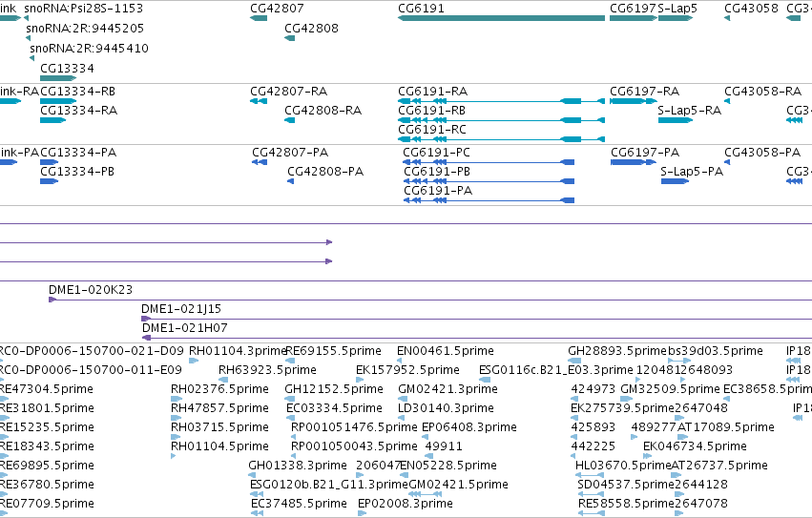
Task: Click the ESG0116c.B21_E03.3prime EST
Action: click(x=485, y=380)
